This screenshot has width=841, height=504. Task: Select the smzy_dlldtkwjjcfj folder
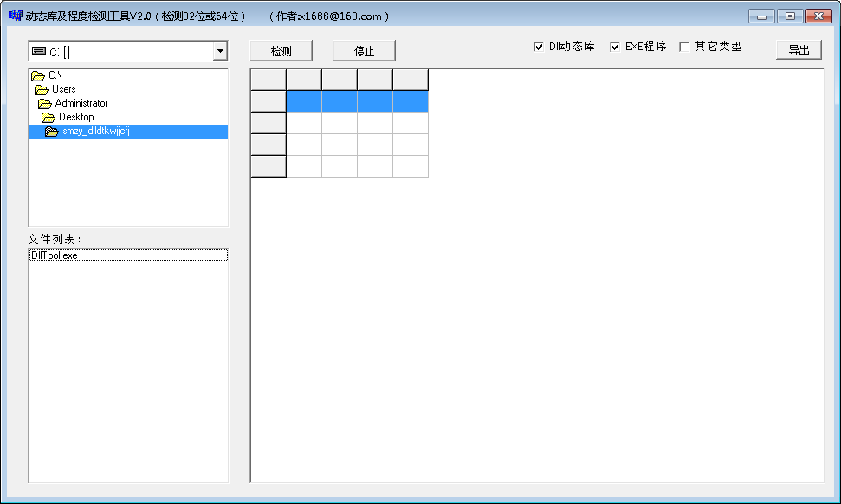click(128, 132)
